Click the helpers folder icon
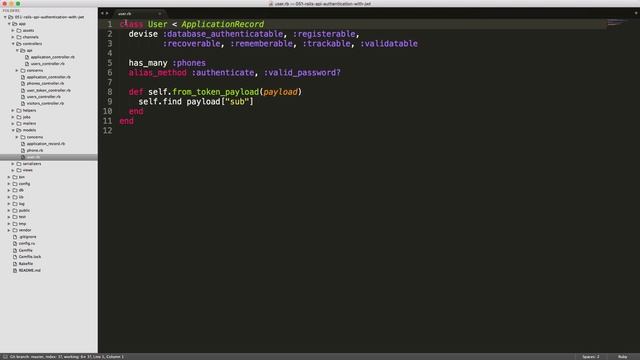 [x=19, y=110]
